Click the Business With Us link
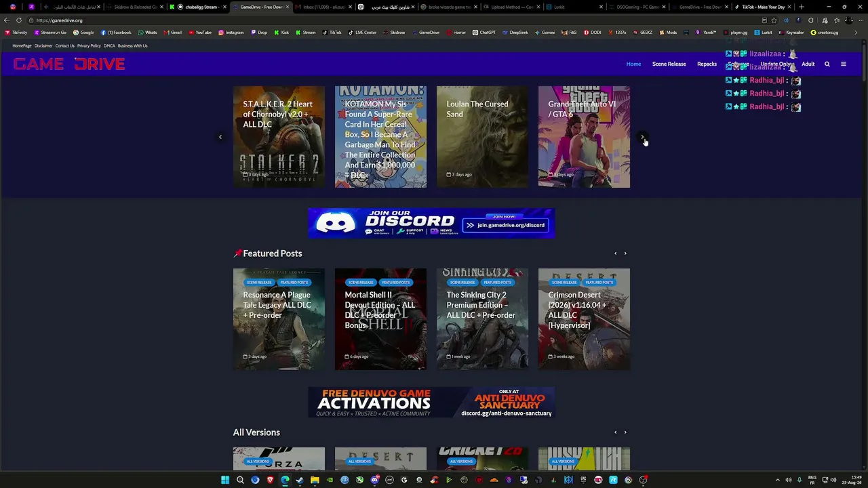Viewport: 868px width, 488px height. (133, 46)
